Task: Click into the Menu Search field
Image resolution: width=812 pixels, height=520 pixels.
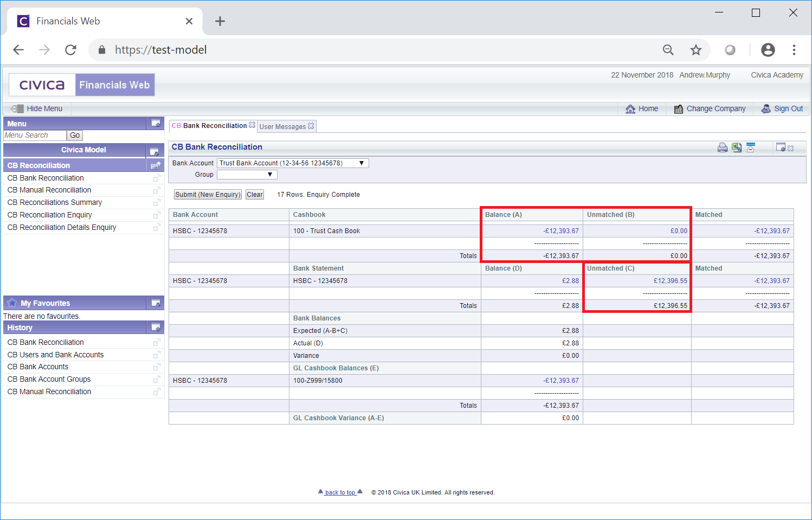Action: [35, 136]
